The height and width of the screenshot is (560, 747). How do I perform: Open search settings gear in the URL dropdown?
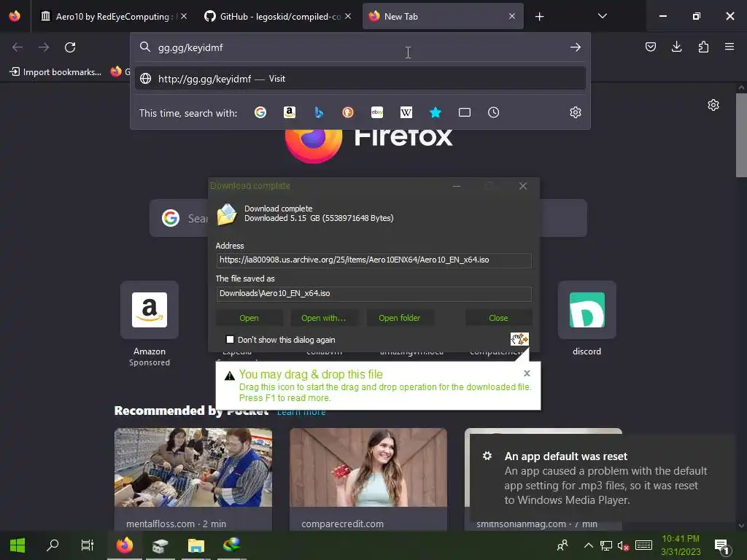576,112
